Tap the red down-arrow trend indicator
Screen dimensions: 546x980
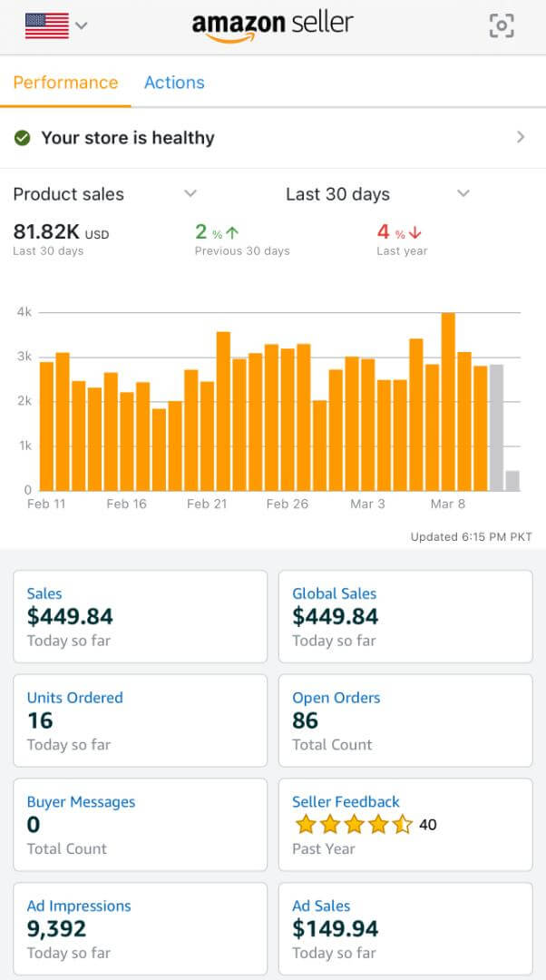pyautogui.click(x=415, y=233)
